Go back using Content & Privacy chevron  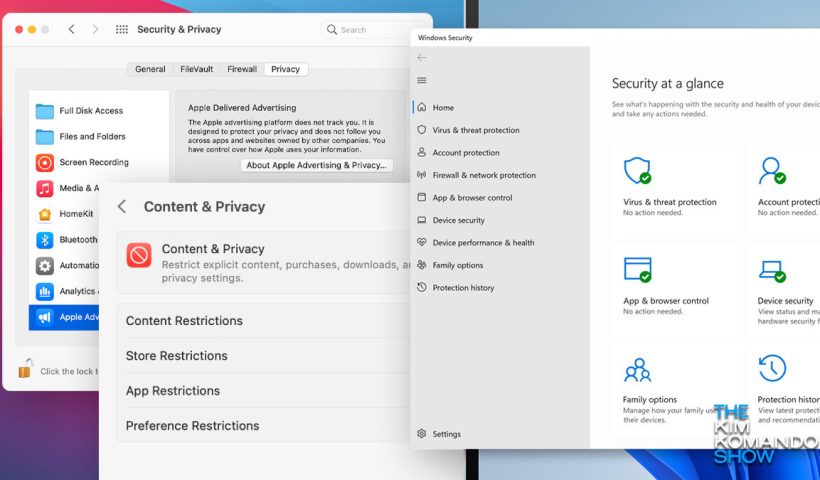[x=122, y=207]
